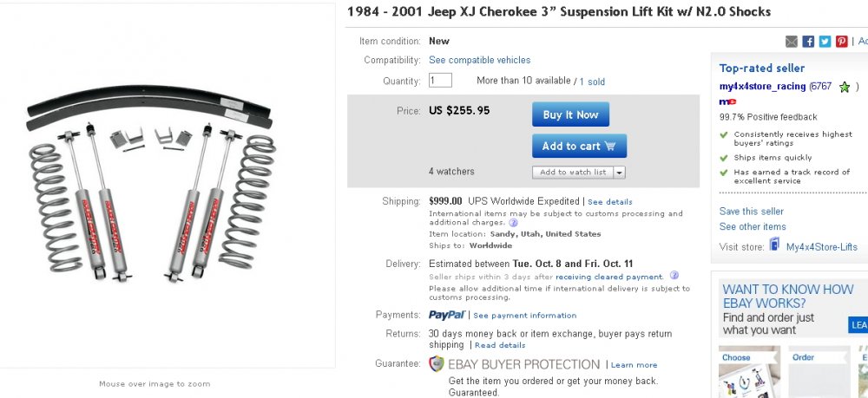
Task: Share listing via email envelope icon
Action: point(791,42)
